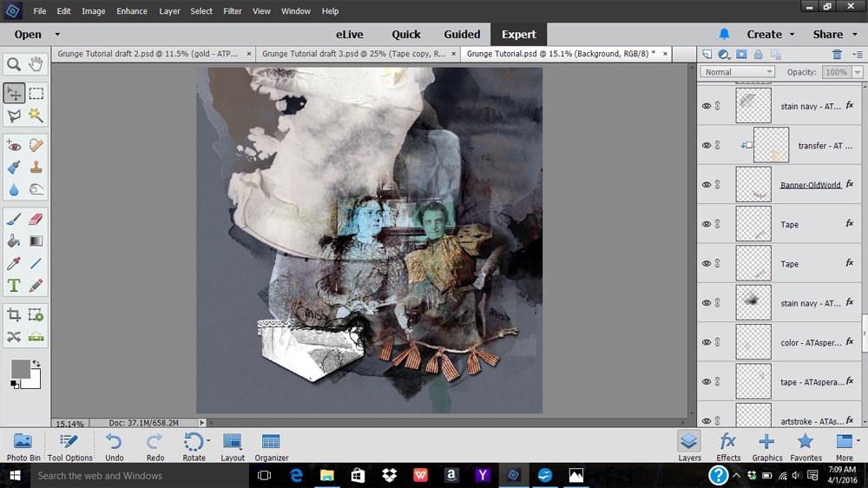Select the Move tool
Image resolution: width=868 pixels, height=488 pixels.
[x=14, y=93]
